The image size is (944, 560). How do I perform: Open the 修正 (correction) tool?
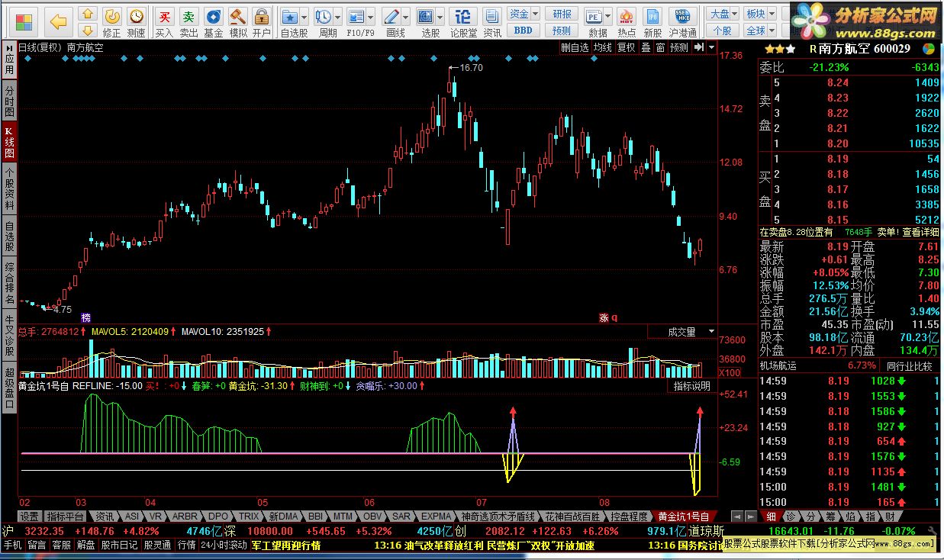[111, 22]
